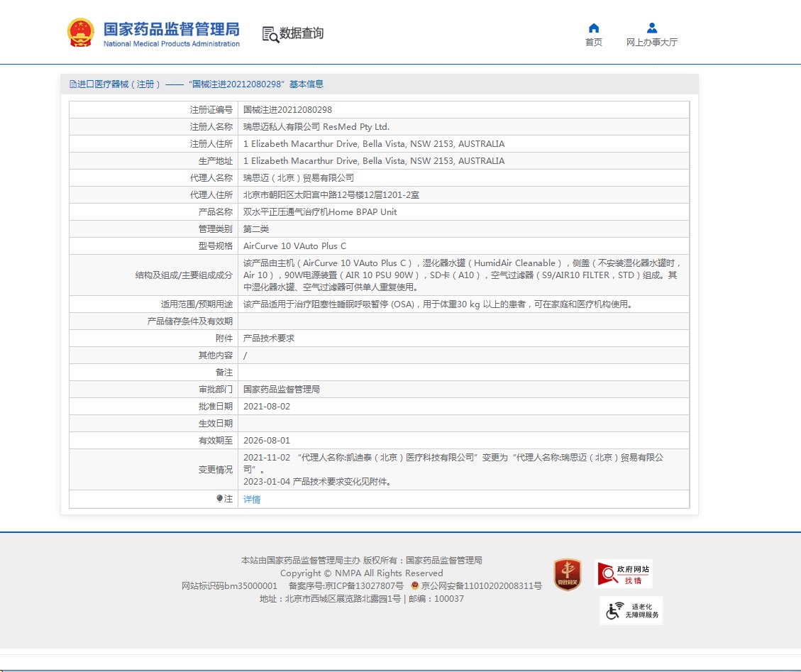
Task: Click the 生效日期 row label
Action: (216, 423)
